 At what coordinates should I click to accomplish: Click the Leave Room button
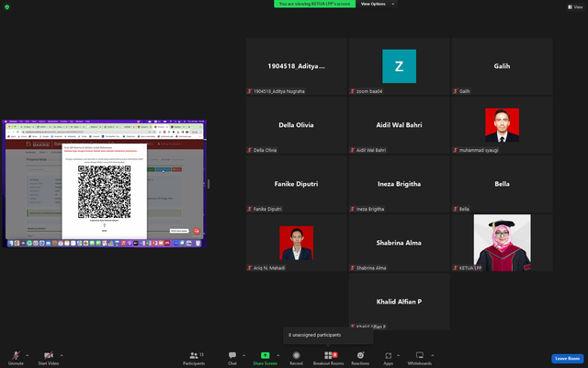[567, 358]
